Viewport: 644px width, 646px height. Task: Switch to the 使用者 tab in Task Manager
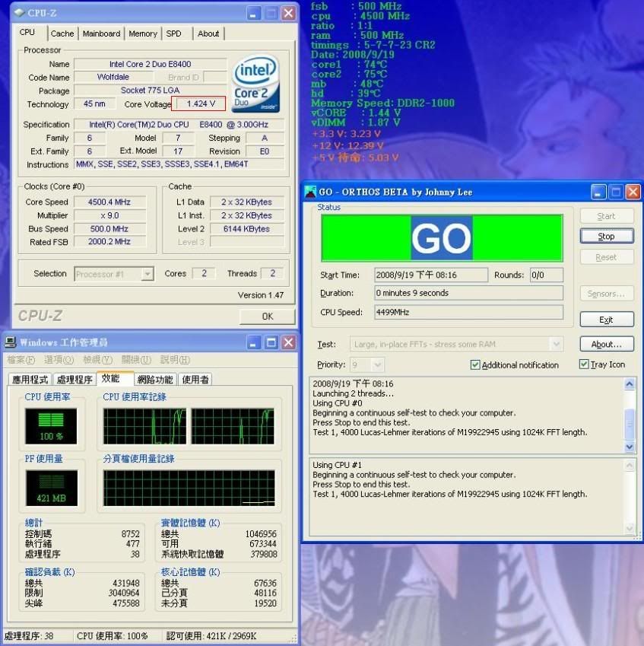coord(195,380)
